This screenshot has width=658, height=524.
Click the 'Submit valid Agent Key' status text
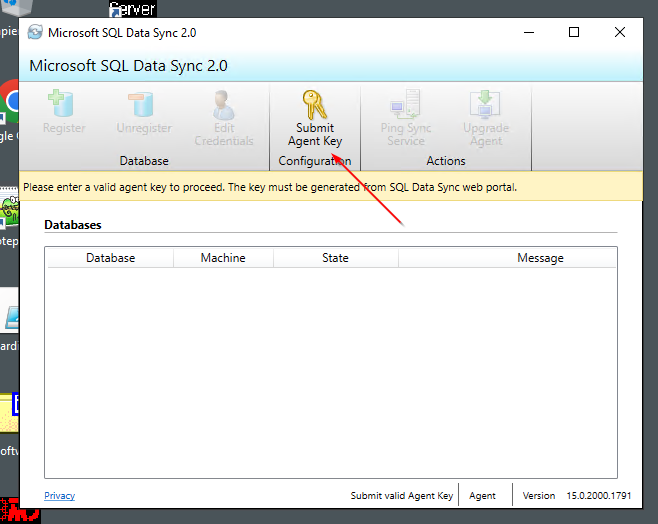402,495
